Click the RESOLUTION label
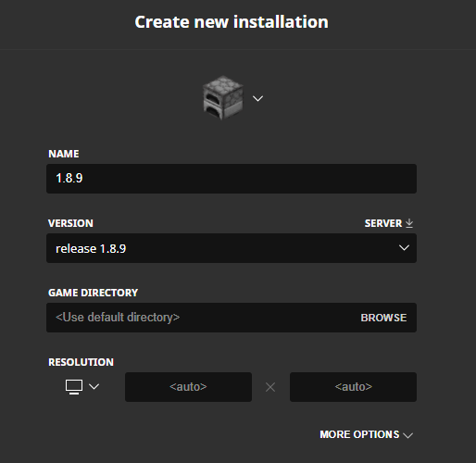Screen dimensions: 476x463 click(x=81, y=362)
